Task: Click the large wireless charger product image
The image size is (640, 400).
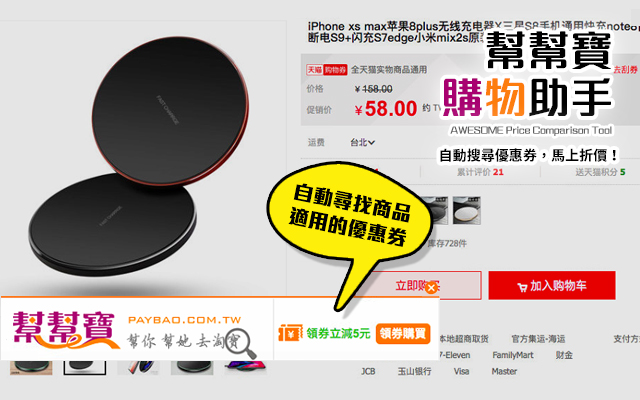Action: click(x=139, y=157)
